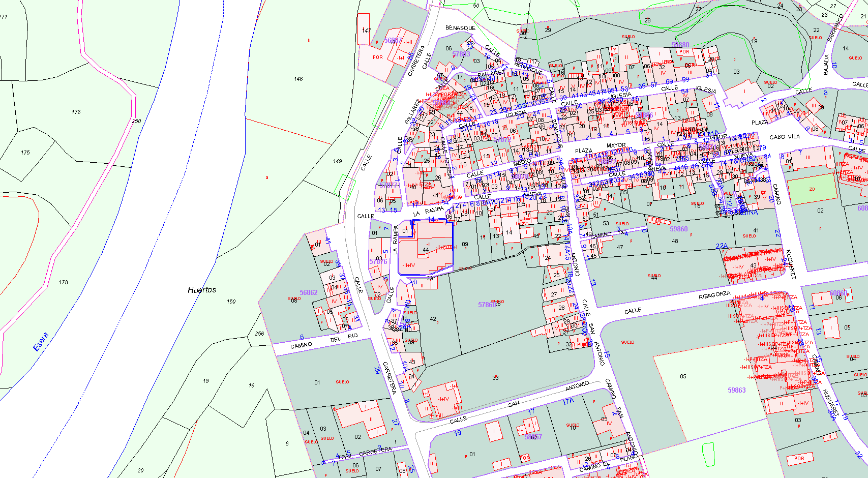
Task: Click the CAMINO DEL RIO street label
Action: [x=324, y=341]
